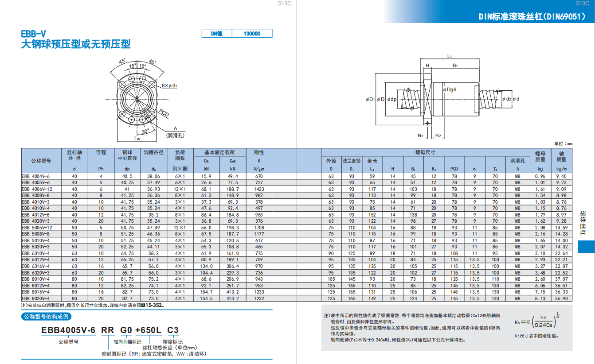Select row EBB 6316V-4
The height and width of the screenshot is (364, 595).
297,266
